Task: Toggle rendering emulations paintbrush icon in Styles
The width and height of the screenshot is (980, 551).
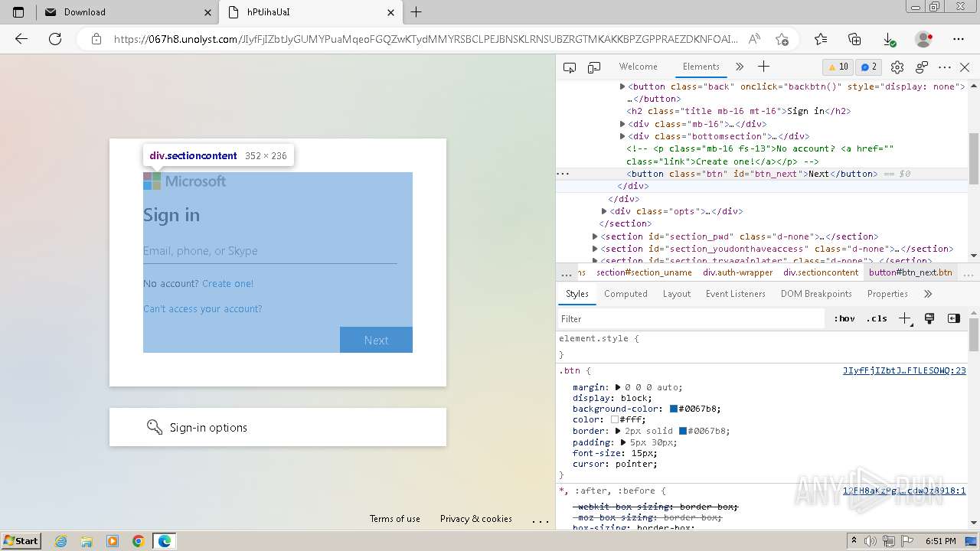Action: tap(929, 318)
